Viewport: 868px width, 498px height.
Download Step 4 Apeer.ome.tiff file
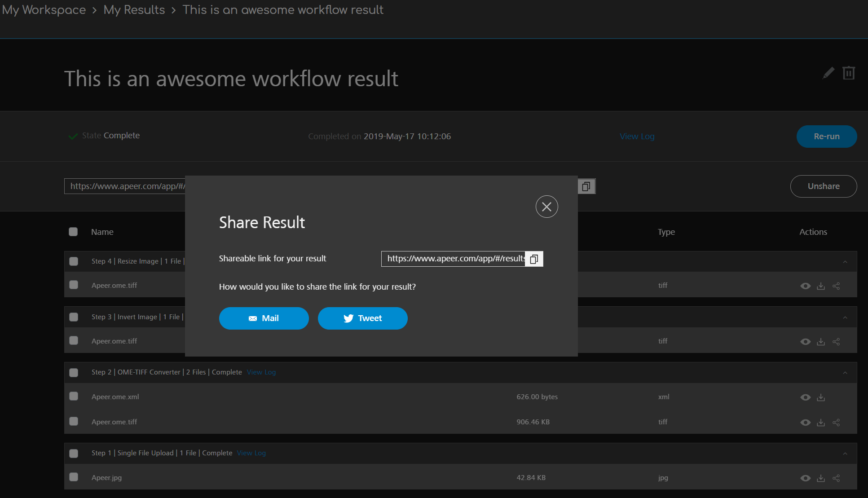pyautogui.click(x=821, y=286)
